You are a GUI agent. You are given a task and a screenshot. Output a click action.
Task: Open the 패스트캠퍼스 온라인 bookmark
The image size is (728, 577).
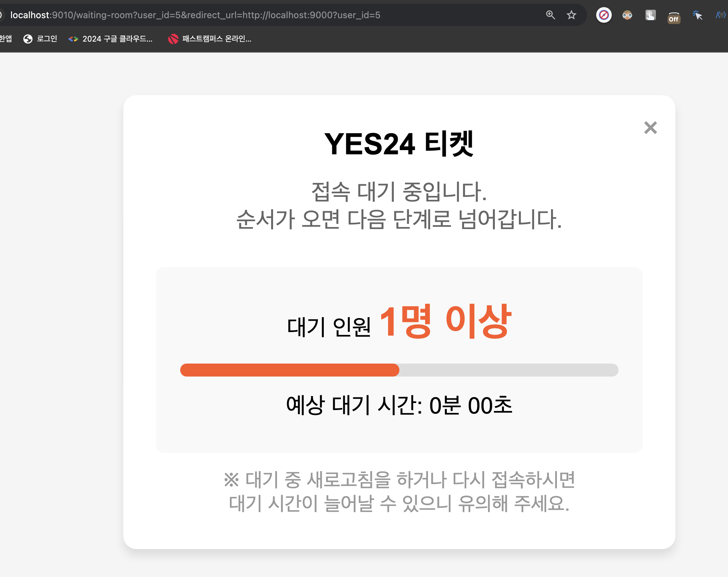point(217,39)
